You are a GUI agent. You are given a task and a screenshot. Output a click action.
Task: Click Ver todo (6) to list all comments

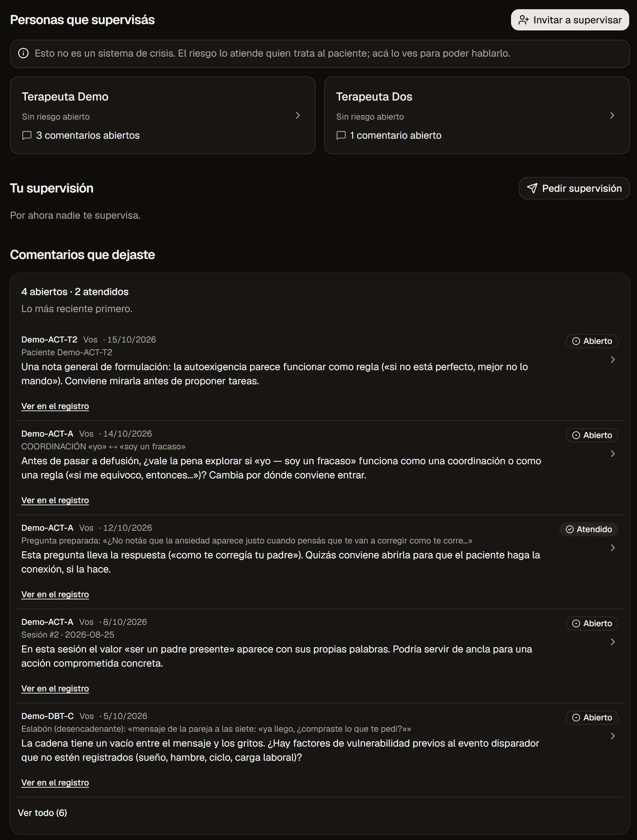point(42,813)
